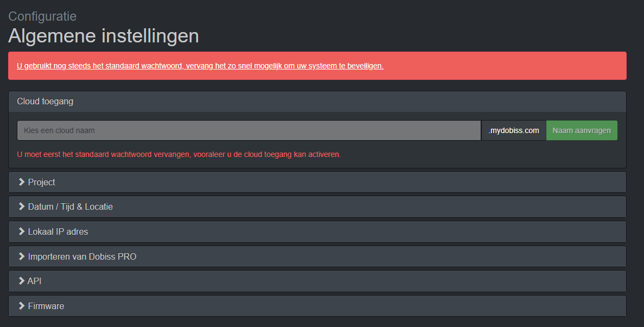Click the arrow icon beside Lokaal IP adres
The image size is (644, 327).
[x=22, y=231]
